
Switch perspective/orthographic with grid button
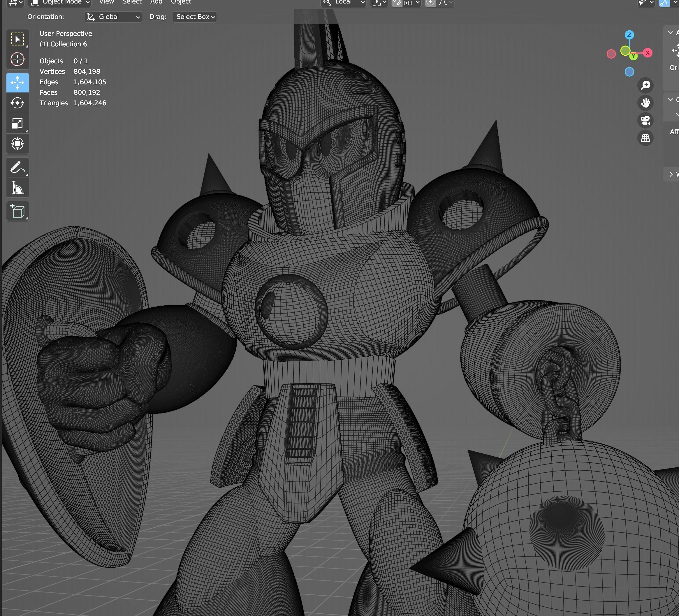tap(645, 138)
